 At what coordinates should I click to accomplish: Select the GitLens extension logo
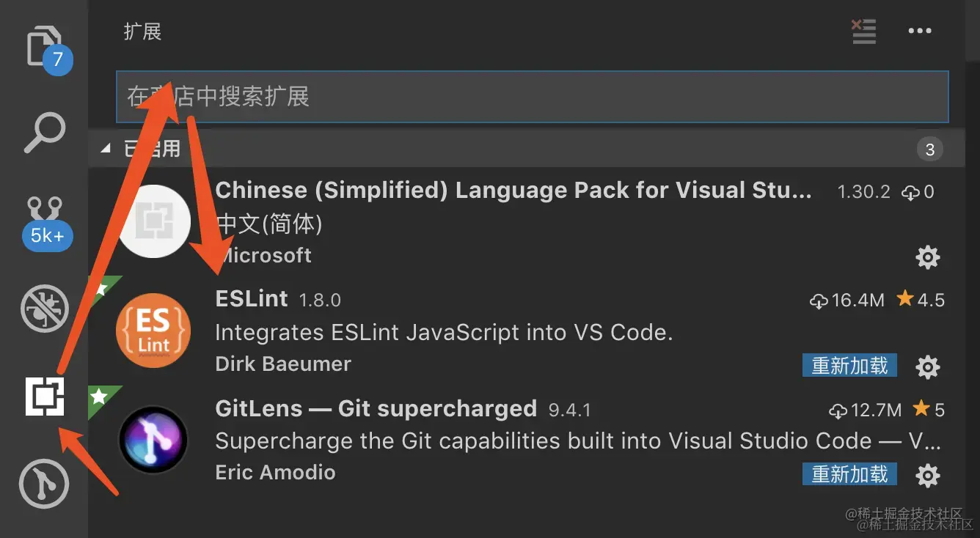(x=153, y=440)
